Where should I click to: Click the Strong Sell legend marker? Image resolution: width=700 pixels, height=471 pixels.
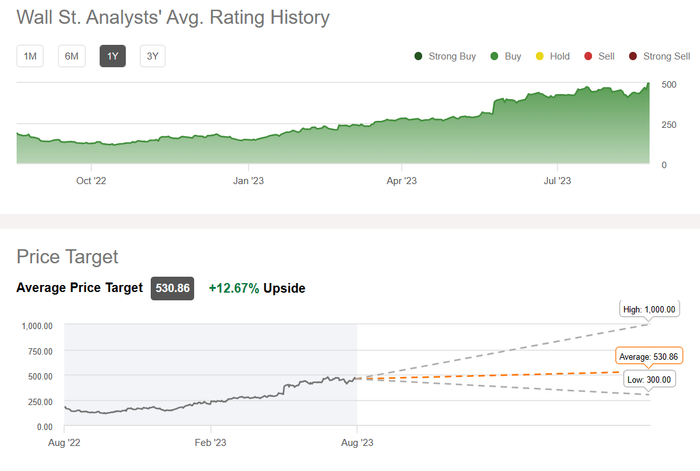coord(632,56)
